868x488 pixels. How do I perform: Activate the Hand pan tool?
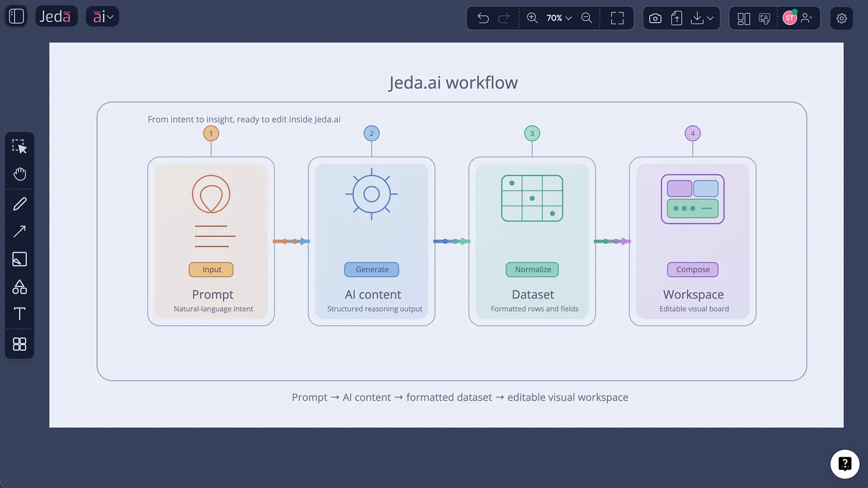[19, 174]
